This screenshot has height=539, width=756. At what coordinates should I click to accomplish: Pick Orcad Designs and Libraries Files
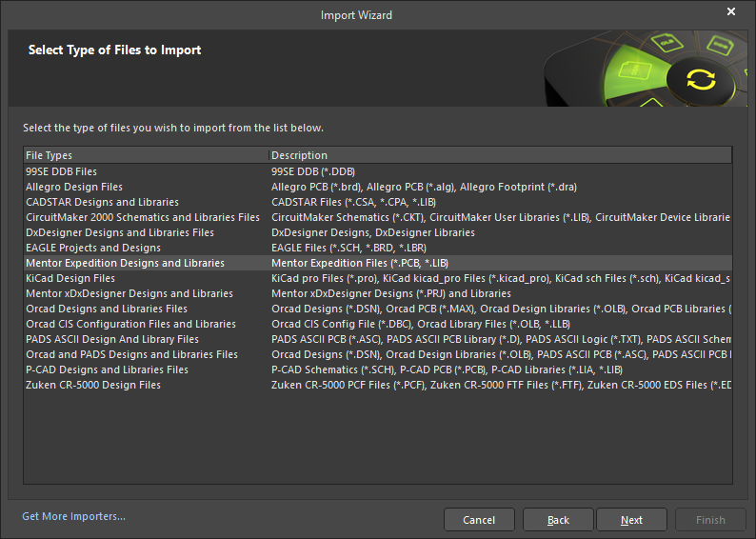coord(107,309)
